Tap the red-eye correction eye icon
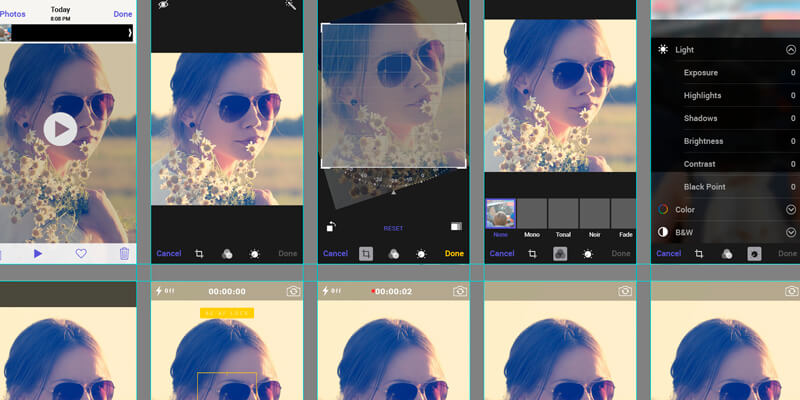Screen dimensions: 800x400 [163, 6]
